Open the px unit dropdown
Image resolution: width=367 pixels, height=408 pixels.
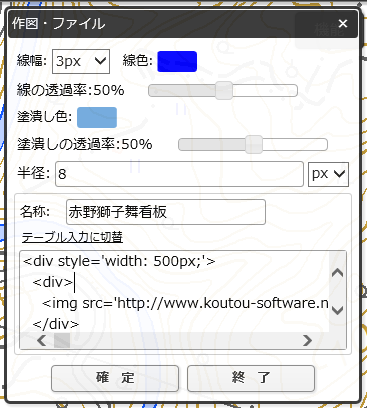[328, 174]
